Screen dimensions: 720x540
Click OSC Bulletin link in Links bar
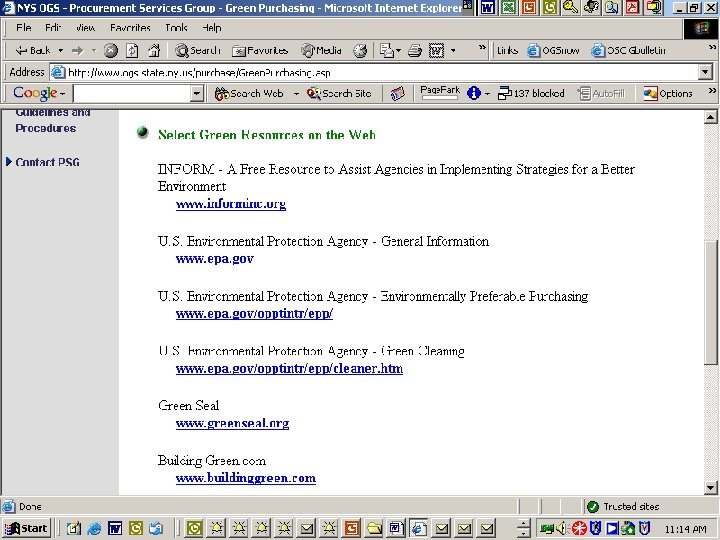pos(628,50)
